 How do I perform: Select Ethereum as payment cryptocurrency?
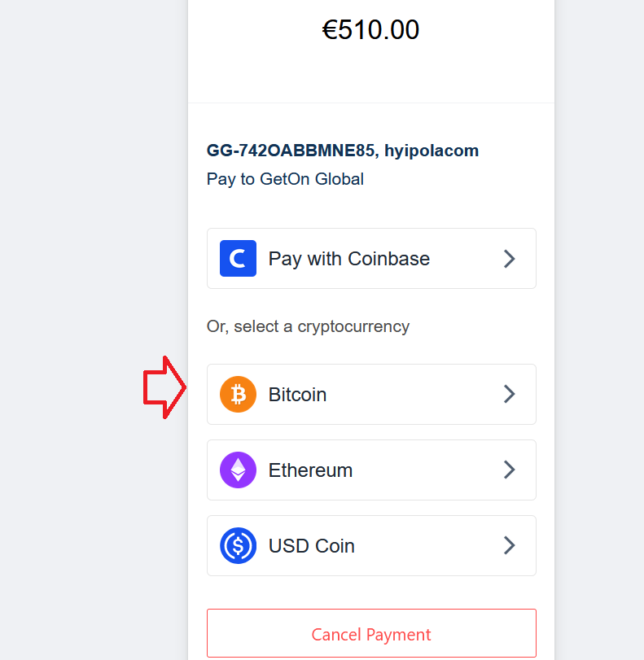(371, 470)
